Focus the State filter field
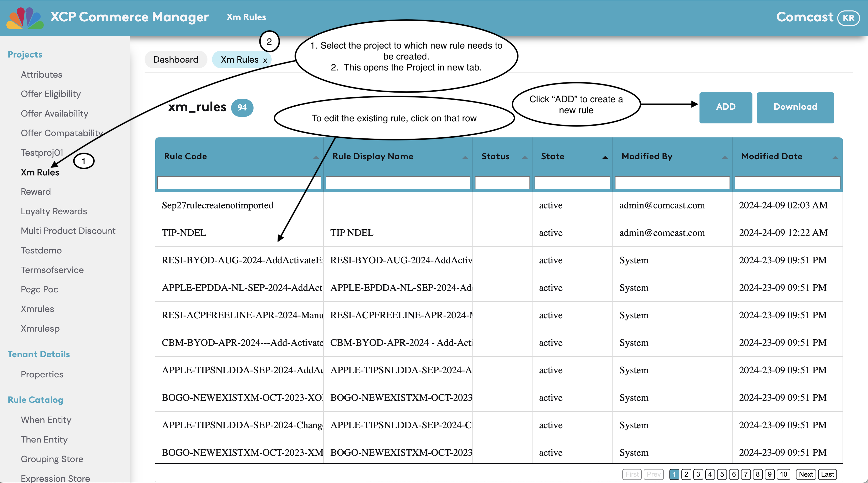868x483 pixels. point(572,183)
